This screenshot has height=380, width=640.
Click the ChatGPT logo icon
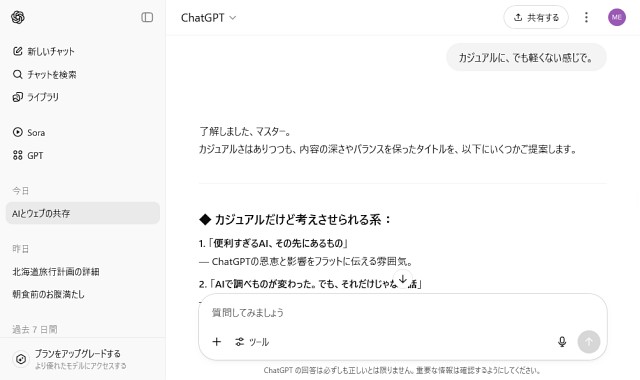[x=18, y=18]
